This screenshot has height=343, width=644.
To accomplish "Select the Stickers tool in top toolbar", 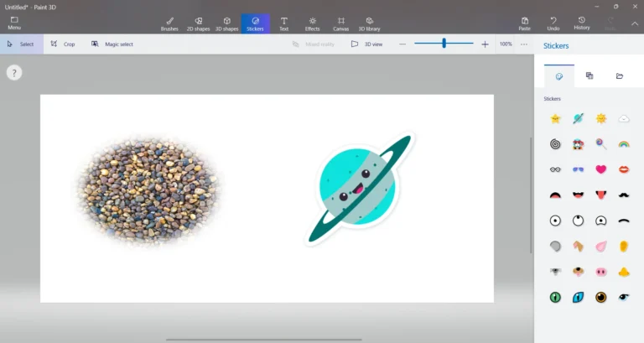I will pos(255,23).
